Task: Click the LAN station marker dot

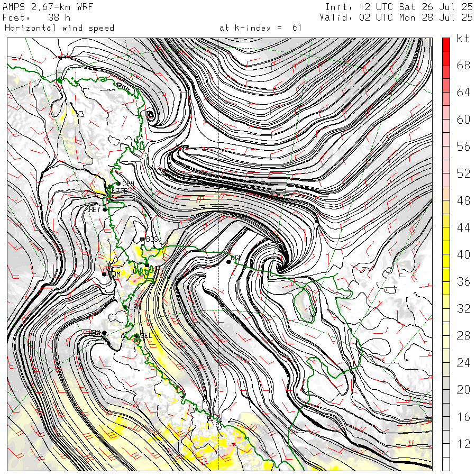Action: pyautogui.click(x=125, y=307)
